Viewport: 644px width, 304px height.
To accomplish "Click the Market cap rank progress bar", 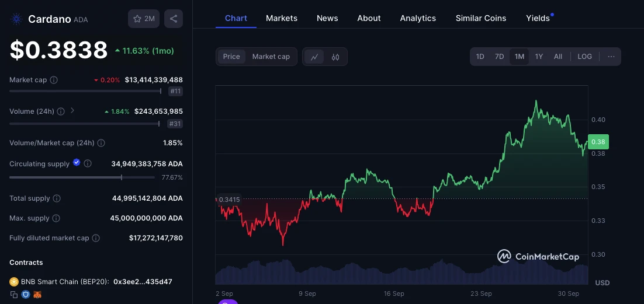I will click(85, 91).
